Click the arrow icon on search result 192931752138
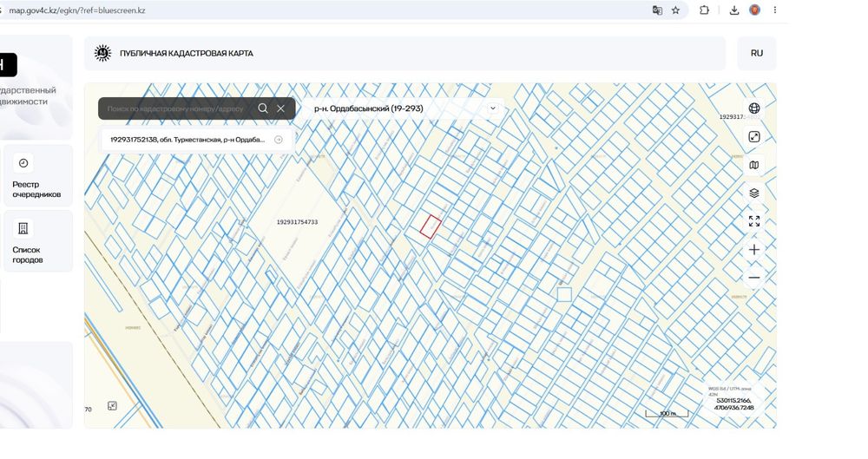 click(279, 140)
